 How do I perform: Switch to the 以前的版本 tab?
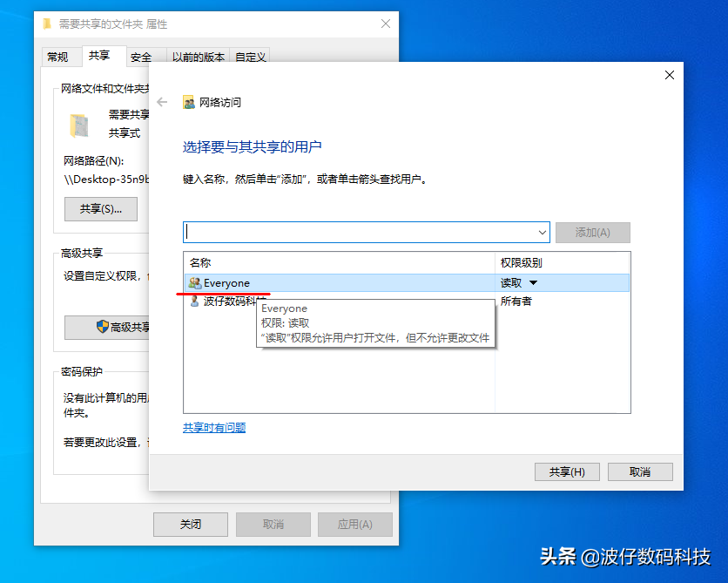(x=199, y=57)
